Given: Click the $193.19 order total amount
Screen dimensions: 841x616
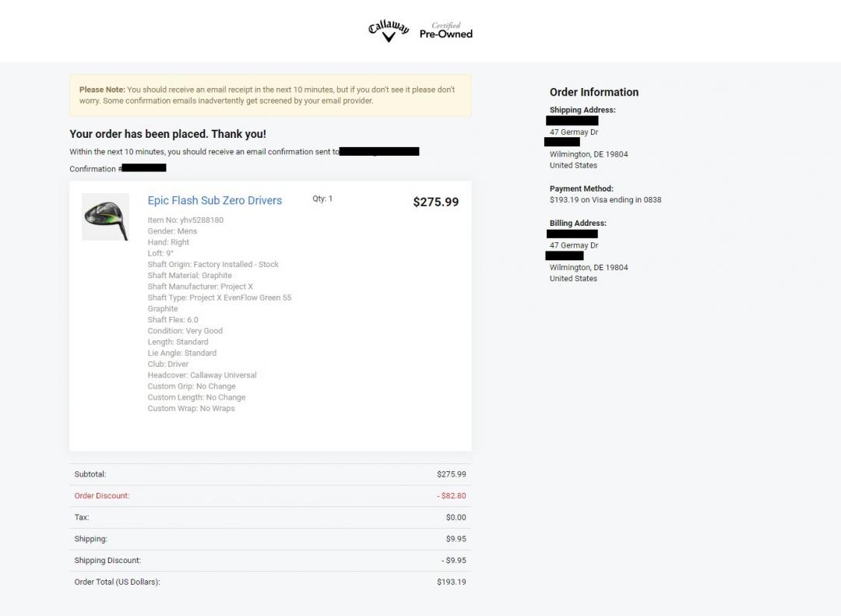Looking at the screenshot, I should tap(451, 583).
